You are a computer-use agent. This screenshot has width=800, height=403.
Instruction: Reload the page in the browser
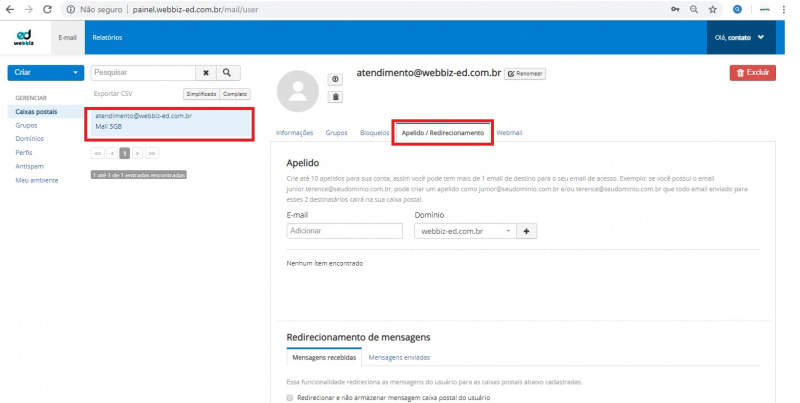47,9
